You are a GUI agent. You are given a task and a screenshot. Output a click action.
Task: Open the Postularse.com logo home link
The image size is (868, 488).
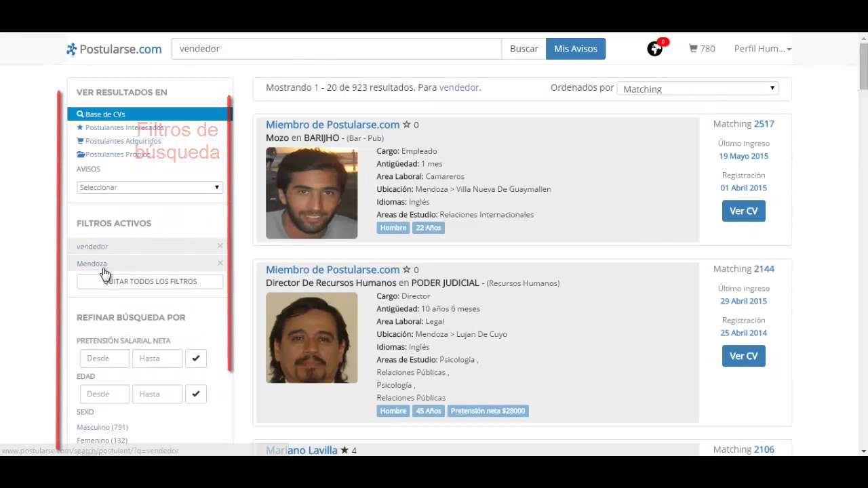(114, 49)
